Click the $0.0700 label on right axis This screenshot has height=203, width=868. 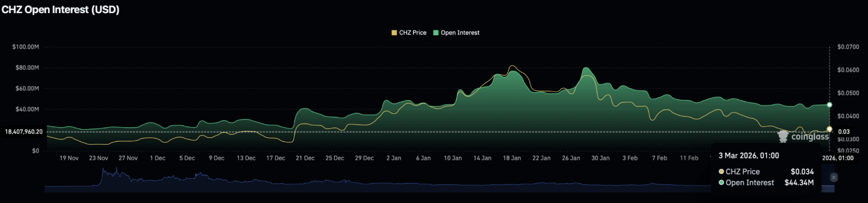point(848,47)
